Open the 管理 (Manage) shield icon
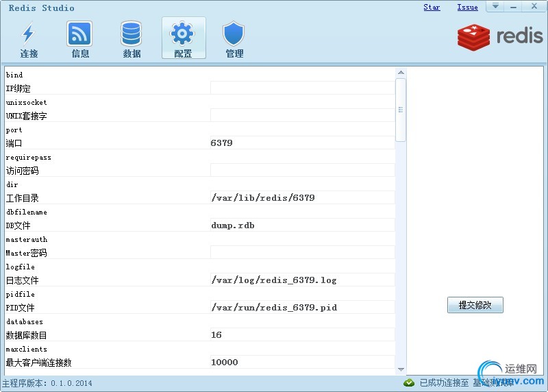548x392 pixels. coord(234,38)
